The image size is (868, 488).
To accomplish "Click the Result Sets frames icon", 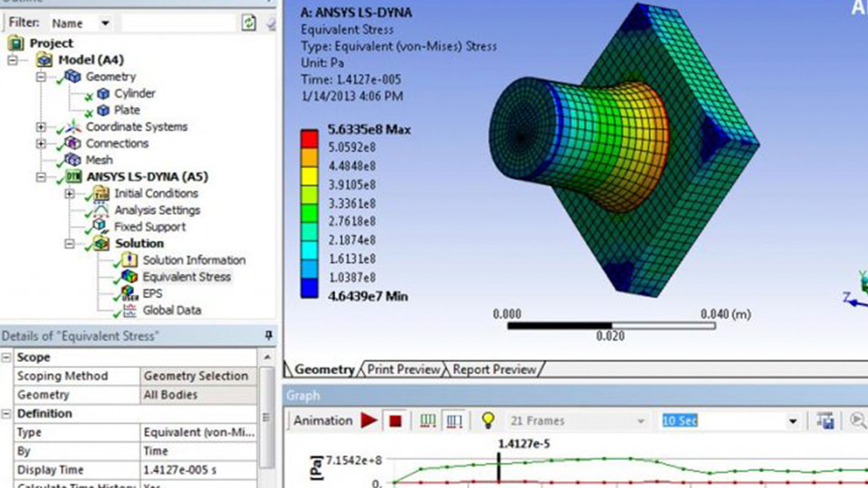I will coord(454,421).
